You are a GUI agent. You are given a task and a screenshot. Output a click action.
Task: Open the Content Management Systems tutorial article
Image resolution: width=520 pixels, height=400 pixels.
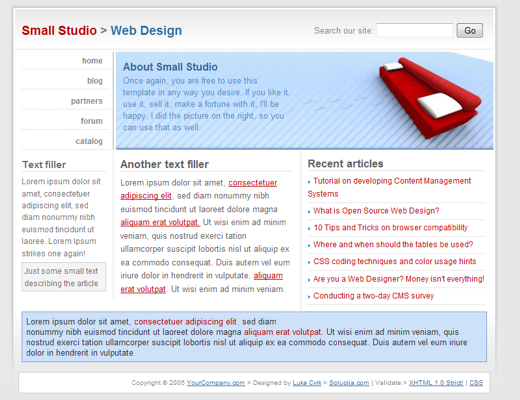click(389, 187)
